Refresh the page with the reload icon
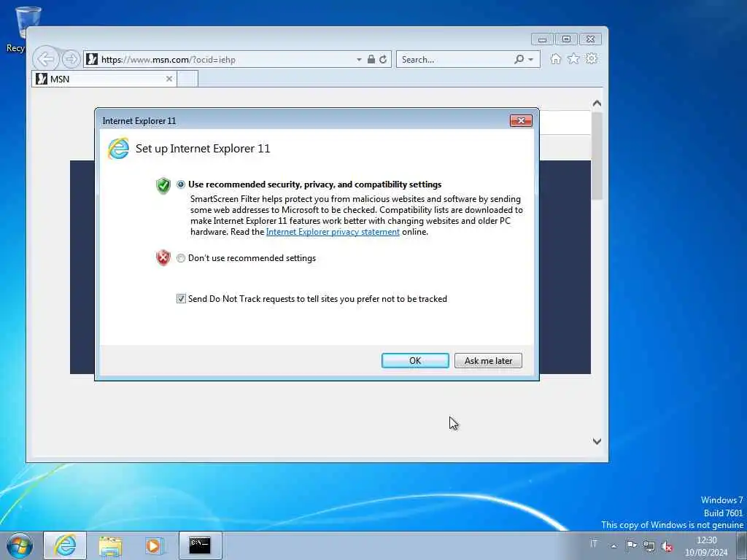This screenshot has width=747, height=560. [383, 59]
